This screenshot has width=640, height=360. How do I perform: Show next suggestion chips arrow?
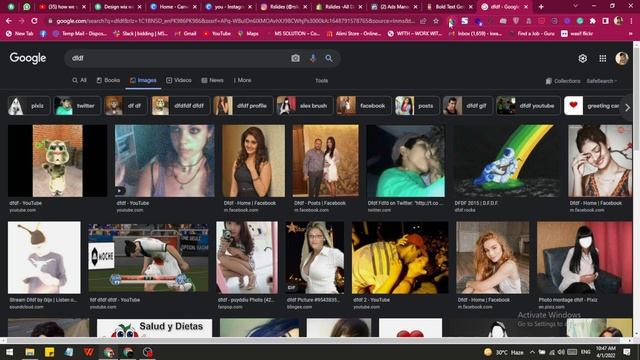[627, 107]
